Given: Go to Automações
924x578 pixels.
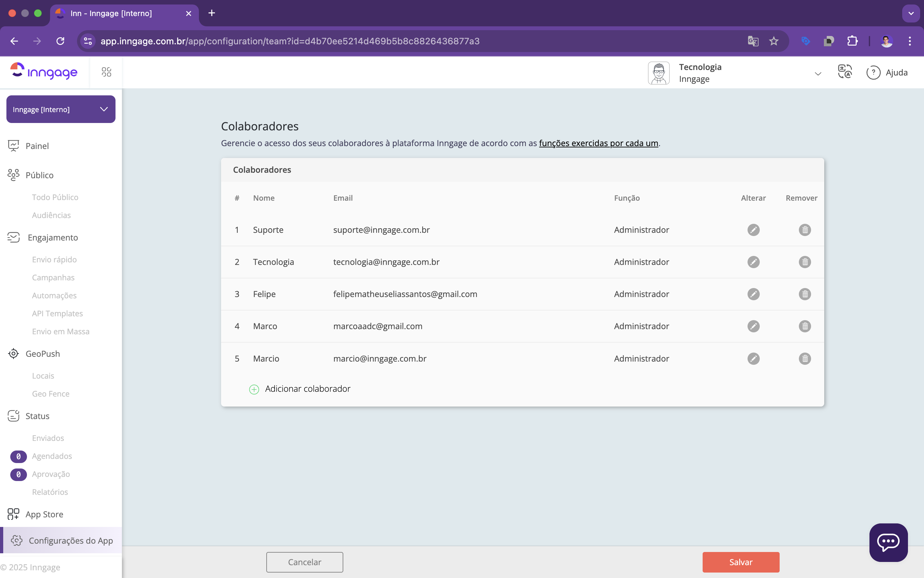Looking at the screenshot, I should click(x=54, y=295).
